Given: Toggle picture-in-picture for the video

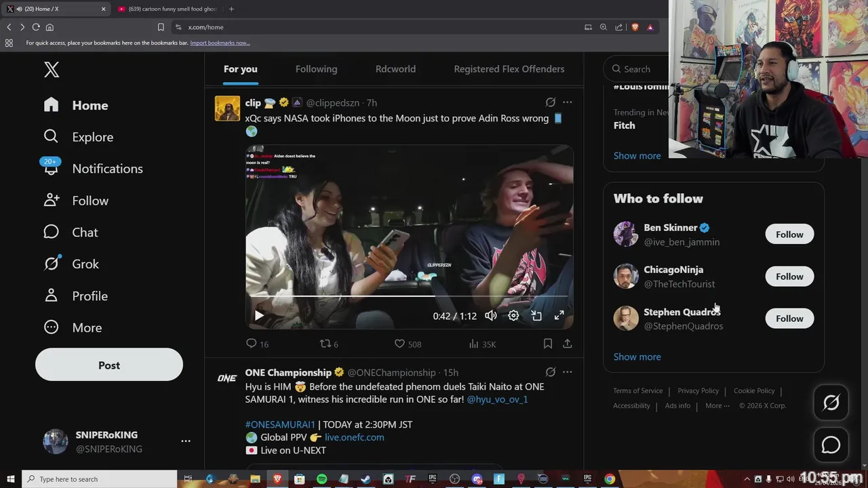Looking at the screenshot, I should click(536, 316).
